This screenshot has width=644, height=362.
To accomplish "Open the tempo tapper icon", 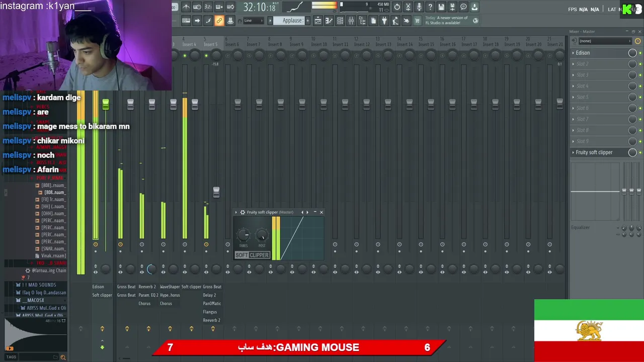I will tap(395, 21).
